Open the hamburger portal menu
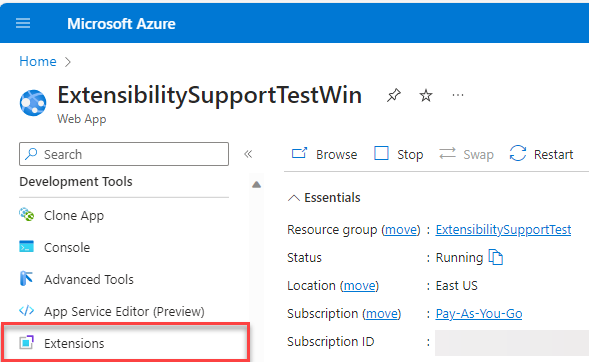This screenshot has height=362, width=589. pos(23,23)
